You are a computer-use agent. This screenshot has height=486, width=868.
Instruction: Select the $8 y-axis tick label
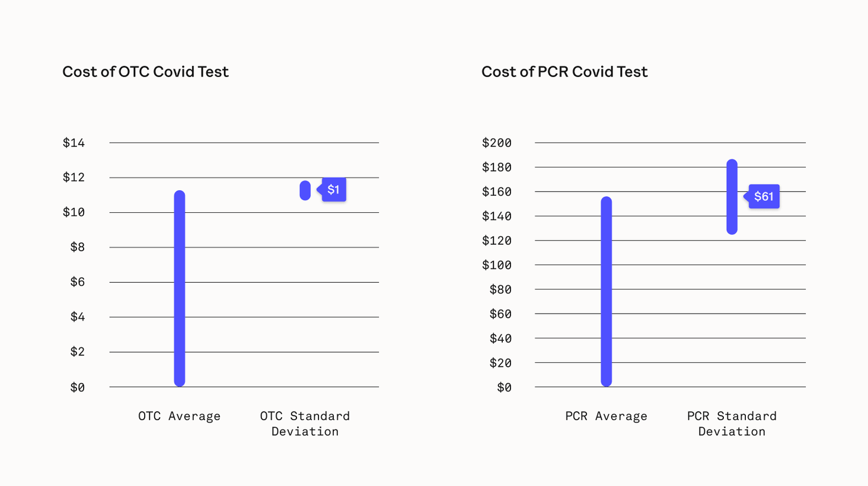[x=78, y=247]
